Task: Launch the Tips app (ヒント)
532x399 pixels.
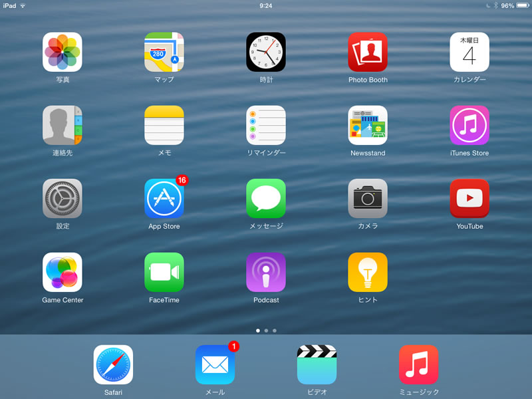Action: tap(368, 272)
